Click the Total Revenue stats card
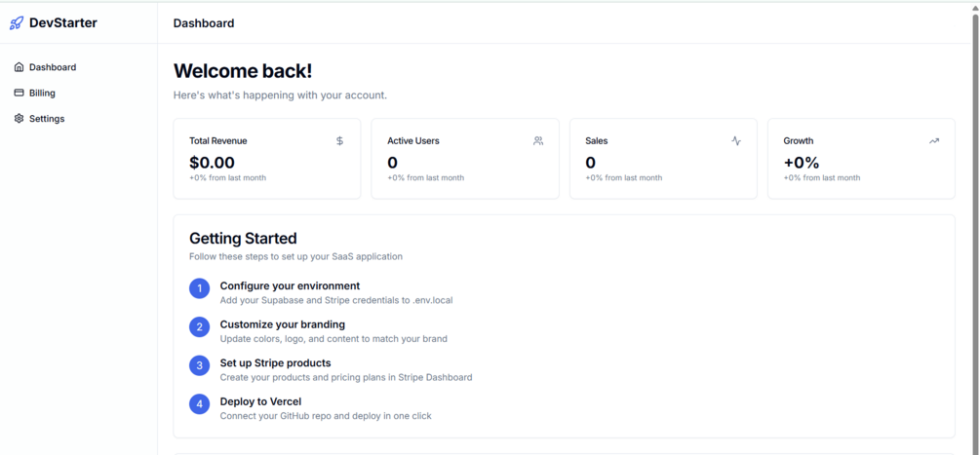 pyautogui.click(x=267, y=159)
